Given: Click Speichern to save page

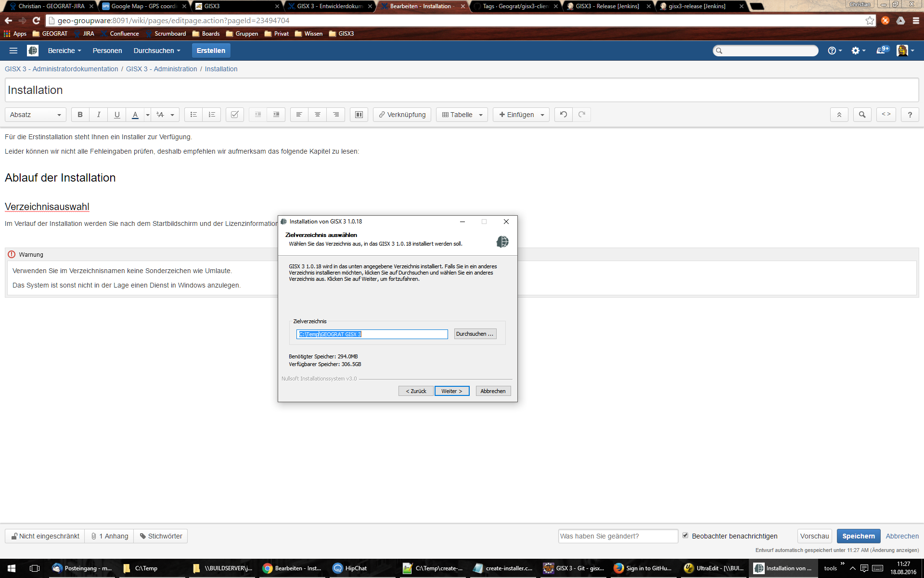Looking at the screenshot, I should pos(859,536).
